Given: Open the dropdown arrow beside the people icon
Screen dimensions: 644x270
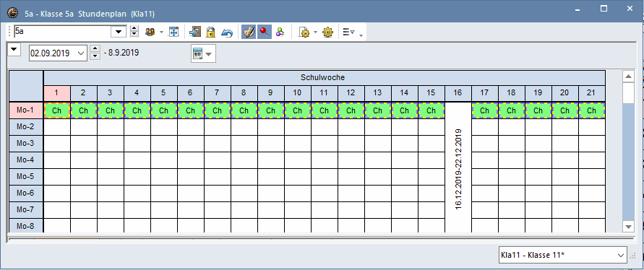Looking at the screenshot, I should click(161, 32).
